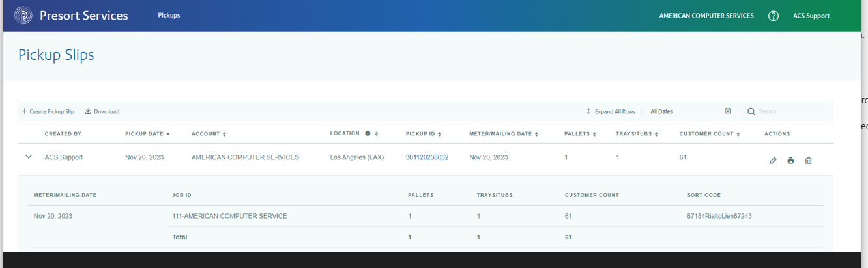Open the help question mark icon
This screenshot has width=868, height=268.
pos(774,16)
